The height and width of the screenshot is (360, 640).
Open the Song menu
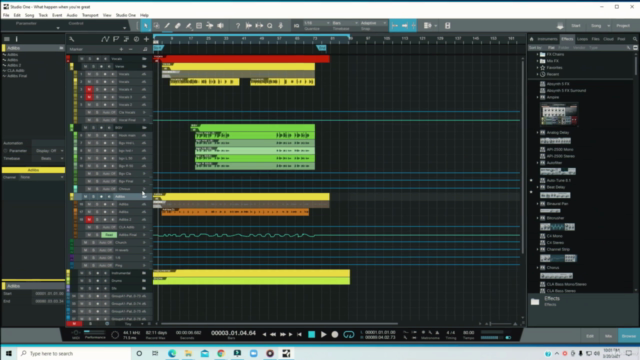pyautogui.click(x=29, y=15)
